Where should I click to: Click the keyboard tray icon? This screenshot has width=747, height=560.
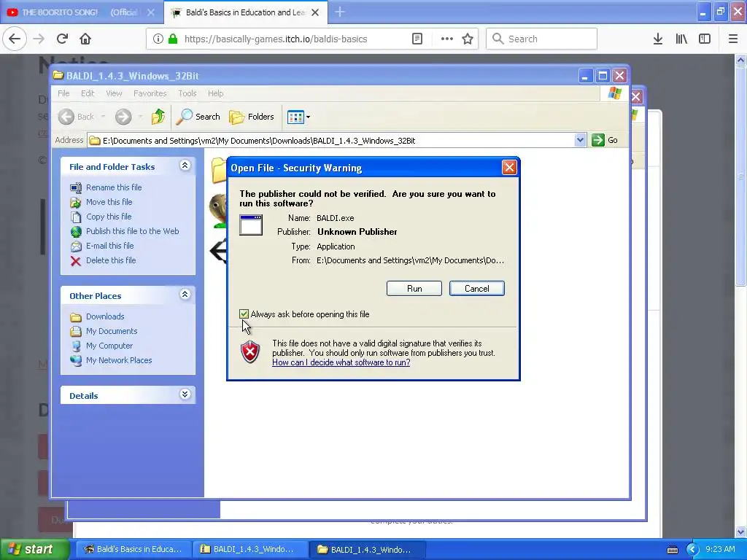click(672, 550)
